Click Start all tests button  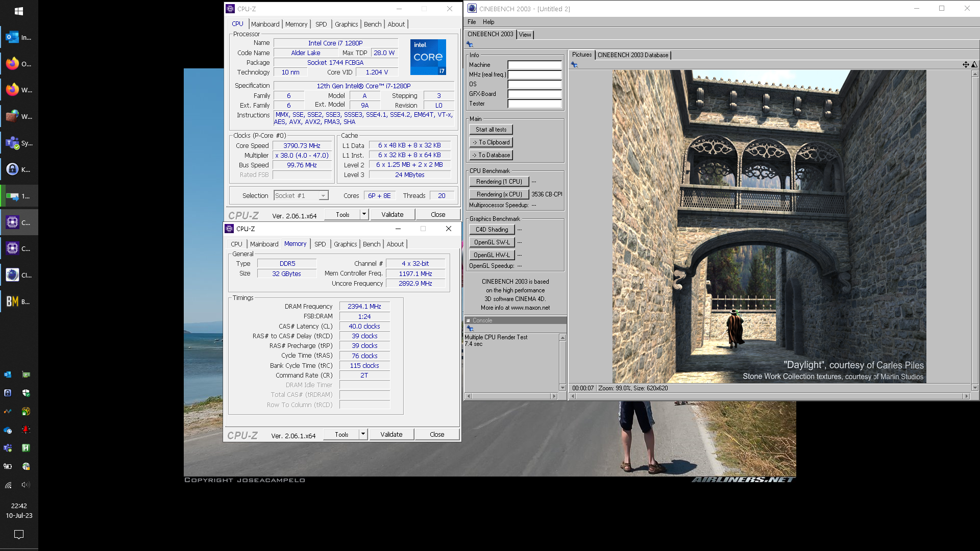point(491,130)
